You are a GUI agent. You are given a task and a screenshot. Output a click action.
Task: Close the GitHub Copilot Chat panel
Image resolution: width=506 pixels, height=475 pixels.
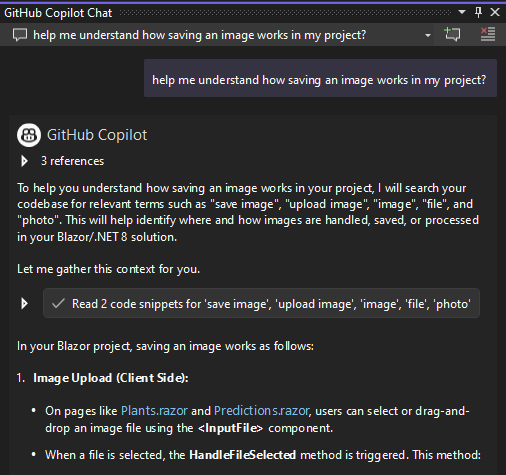tap(495, 13)
